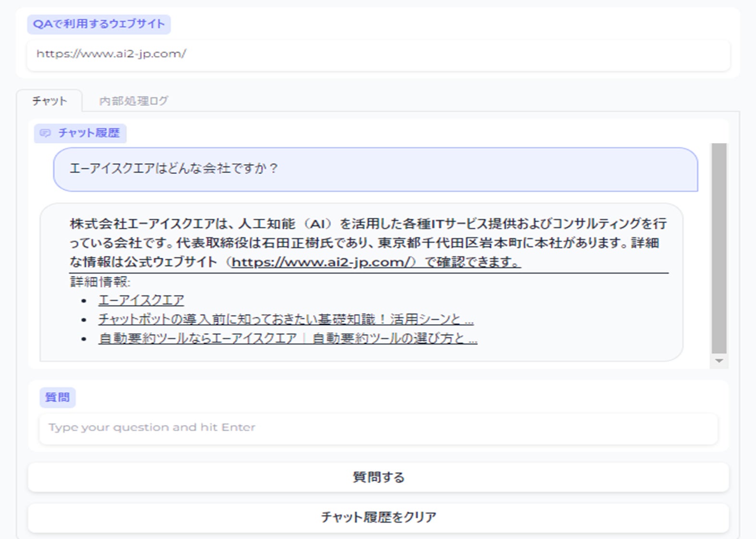The image size is (756, 539).
Task: Click the QAで利用するウェブサイト label
Action: click(99, 24)
